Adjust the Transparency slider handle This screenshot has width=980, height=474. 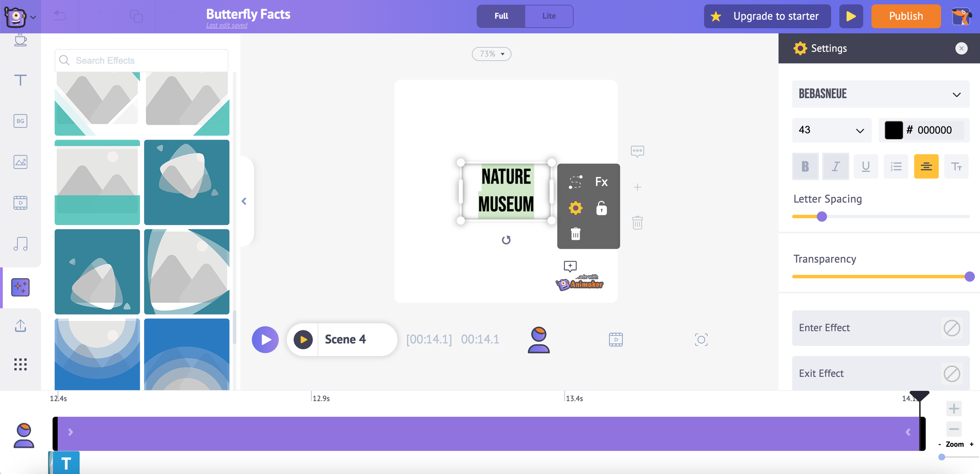pos(969,277)
